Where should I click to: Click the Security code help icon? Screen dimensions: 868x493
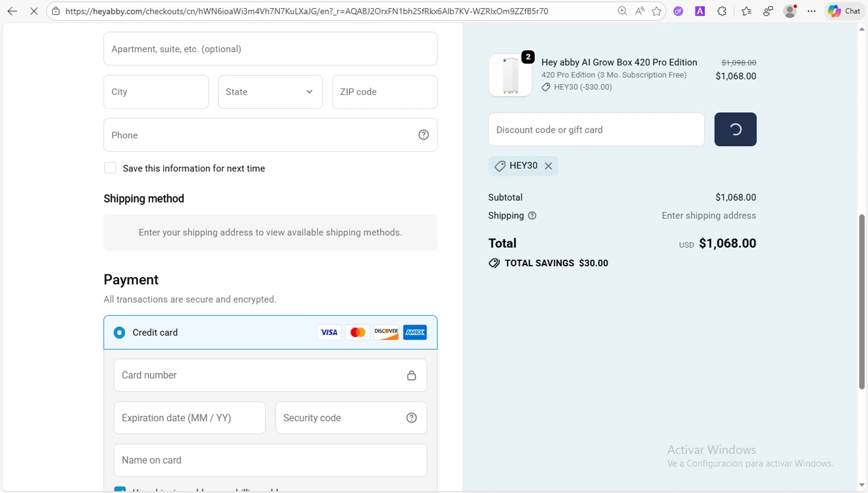[x=411, y=418]
